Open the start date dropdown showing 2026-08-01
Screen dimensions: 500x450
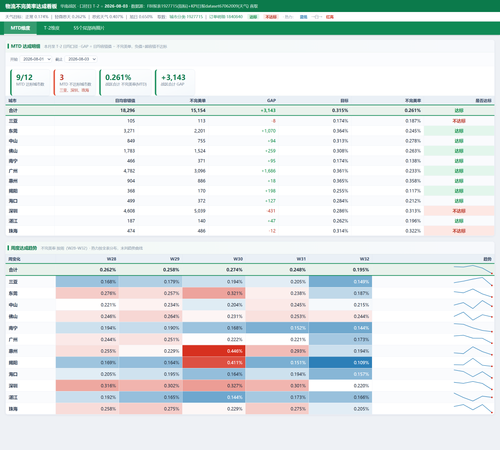(36, 59)
